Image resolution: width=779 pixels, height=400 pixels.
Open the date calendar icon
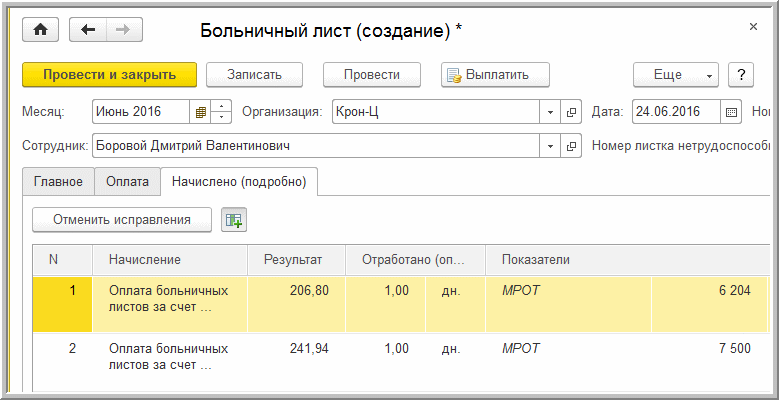pos(731,112)
